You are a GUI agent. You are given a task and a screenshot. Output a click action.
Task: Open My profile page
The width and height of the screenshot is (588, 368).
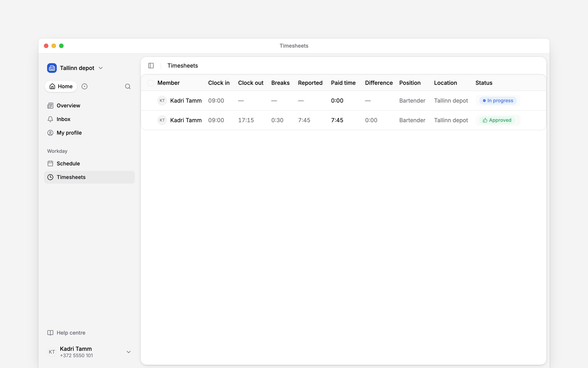coord(89,133)
